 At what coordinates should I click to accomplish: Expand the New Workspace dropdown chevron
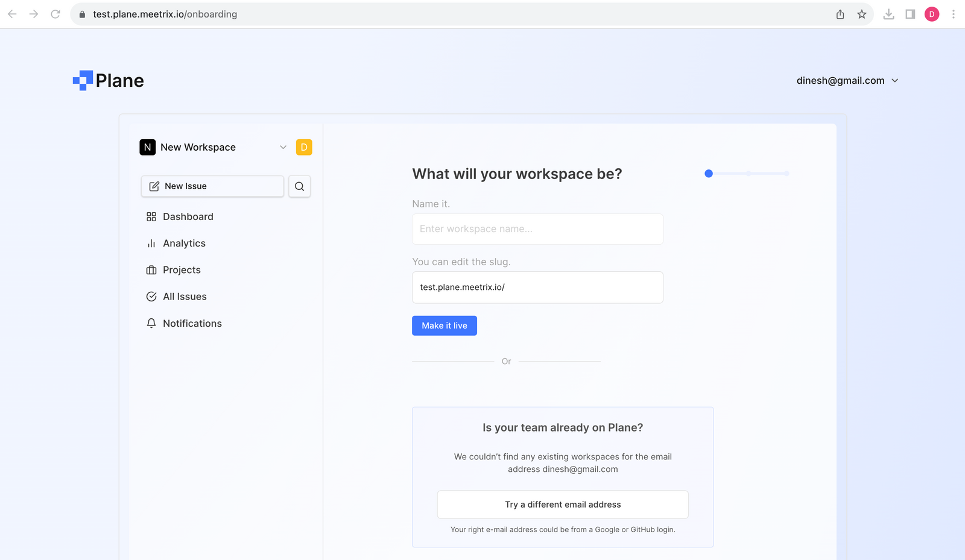click(283, 147)
